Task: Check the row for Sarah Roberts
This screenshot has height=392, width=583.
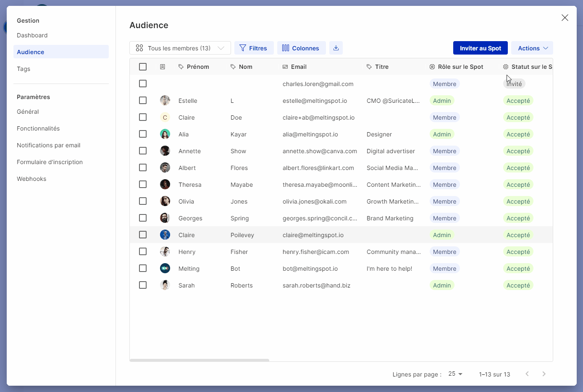Action: (143, 285)
